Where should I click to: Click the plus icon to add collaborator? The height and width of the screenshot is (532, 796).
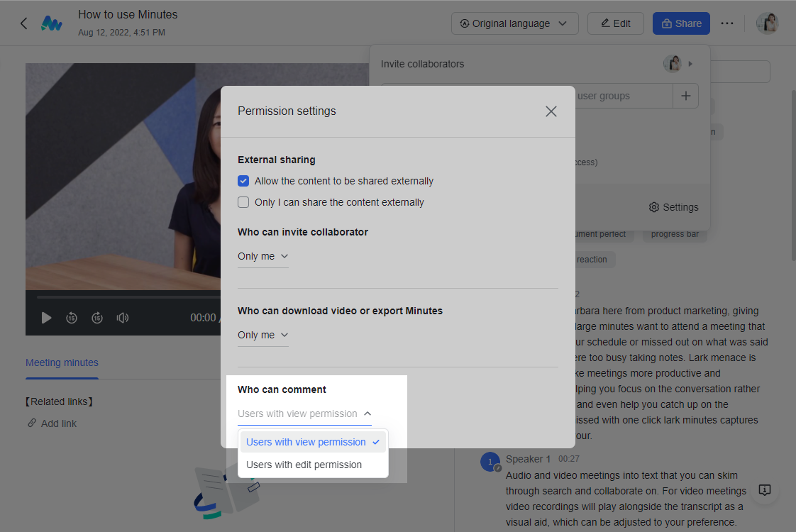pos(685,96)
